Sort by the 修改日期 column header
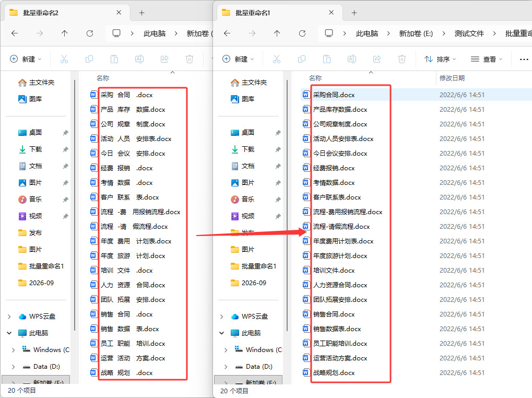 click(x=452, y=78)
